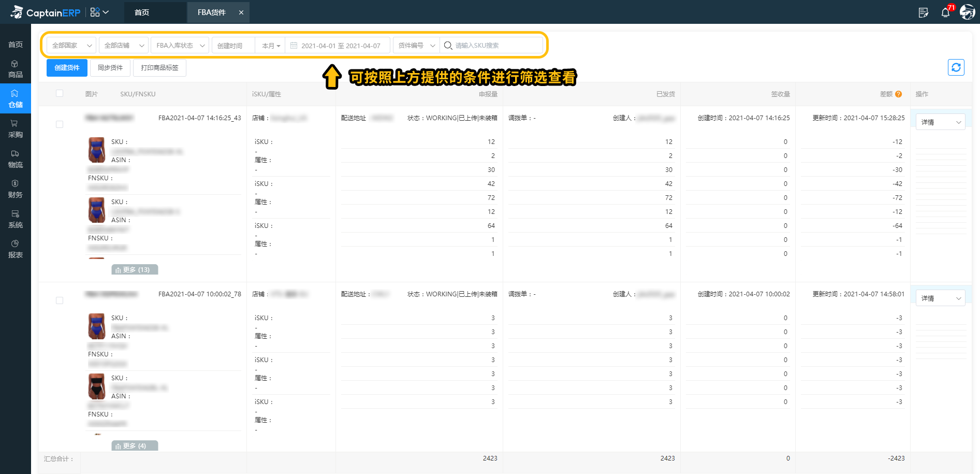
Task: Click shipment name FBA2021-04-07 10:00:02_78
Action: coord(200,294)
